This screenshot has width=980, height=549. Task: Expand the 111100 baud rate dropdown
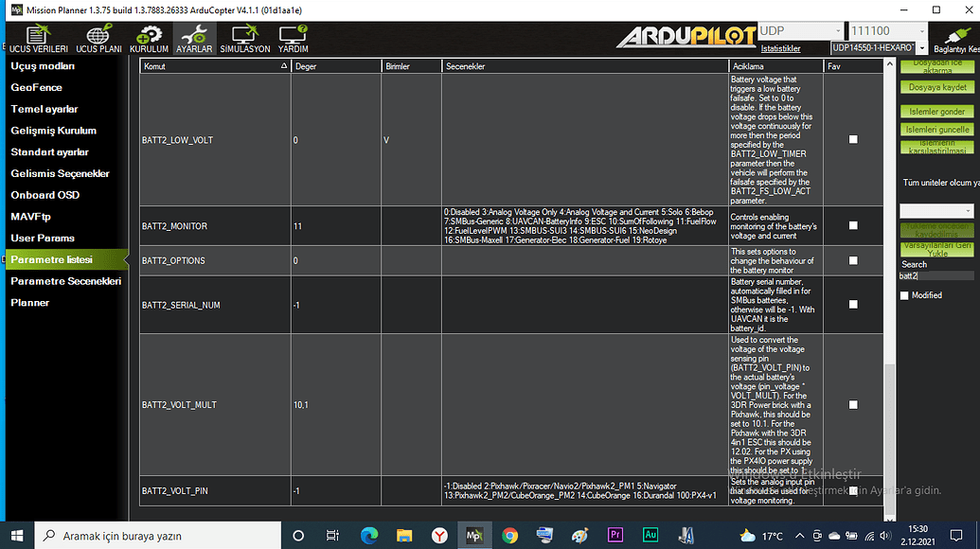[923, 30]
